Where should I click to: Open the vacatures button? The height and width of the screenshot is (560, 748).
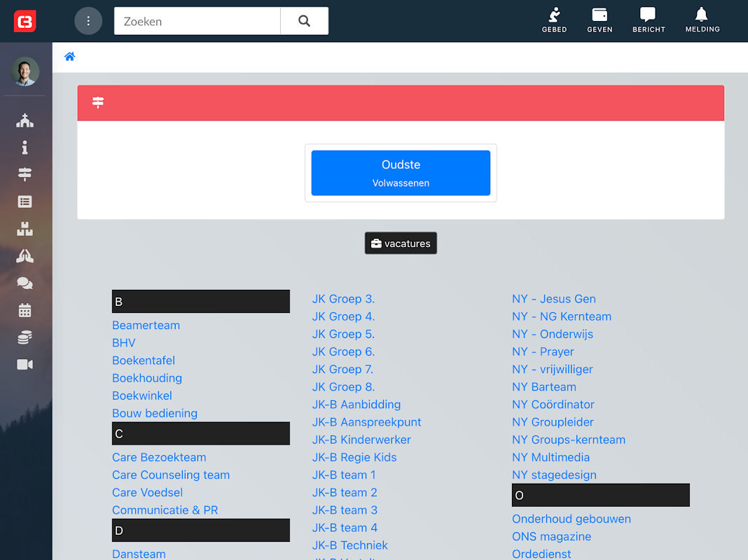pos(401,243)
